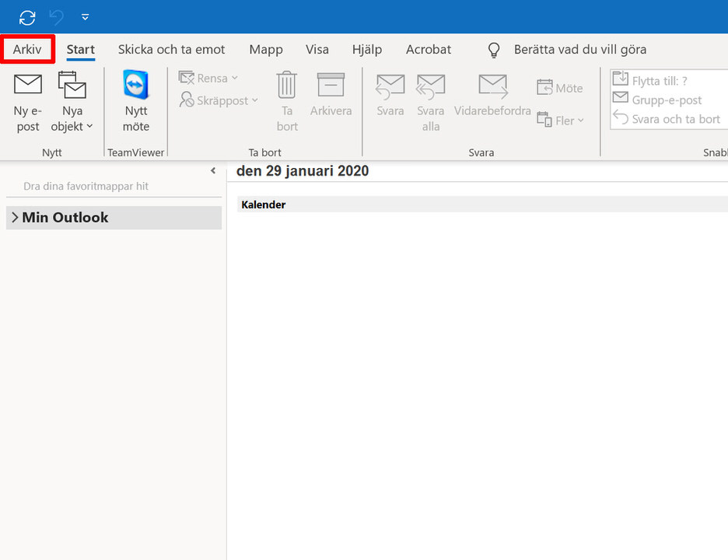Screen dimensions: 728x560
Task: Switch to the Acrobat tab
Action: [x=429, y=49]
